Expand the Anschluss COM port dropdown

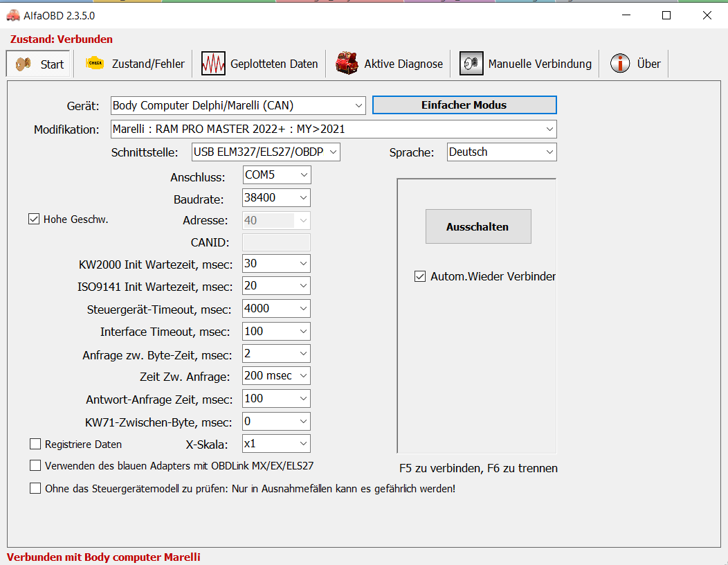click(277, 174)
